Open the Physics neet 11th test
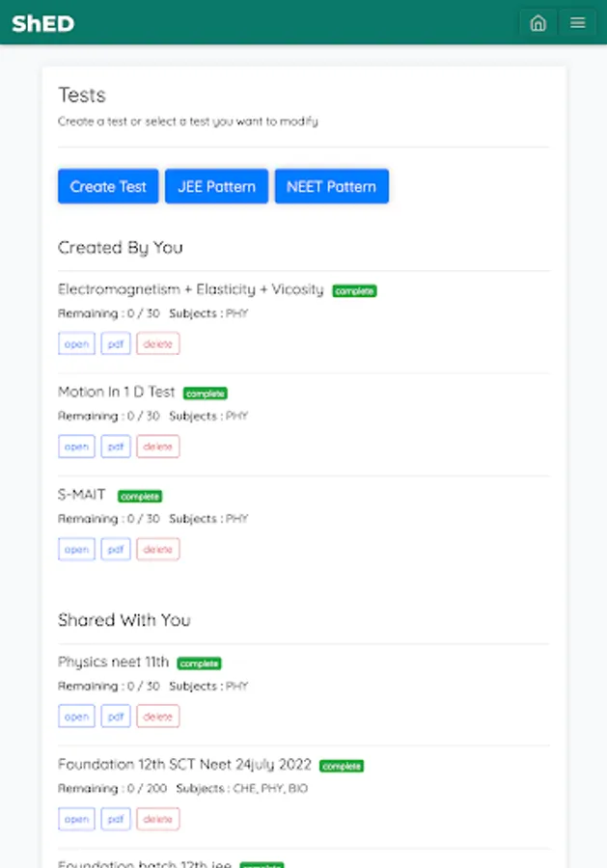The image size is (607, 868). point(76,716)
